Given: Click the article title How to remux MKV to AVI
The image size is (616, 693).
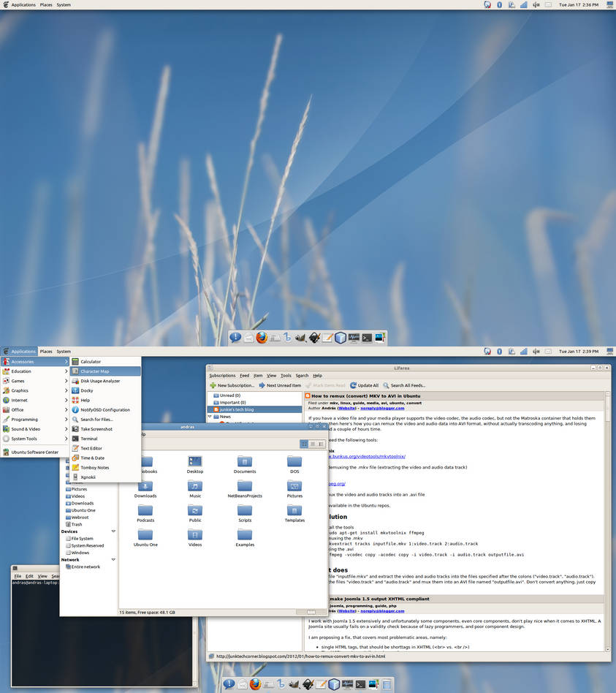Looking at the screenshot, I should [366, 396].
